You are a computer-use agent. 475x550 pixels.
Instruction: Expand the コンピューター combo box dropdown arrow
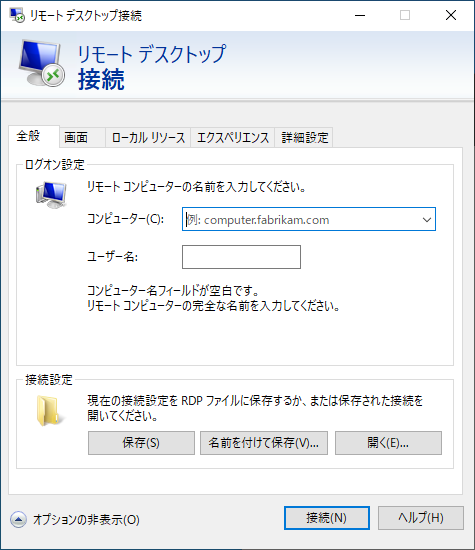click(427, 220)
